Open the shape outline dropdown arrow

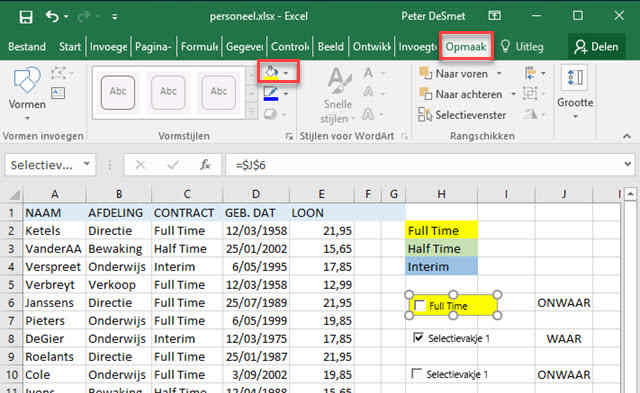point(286,94)
